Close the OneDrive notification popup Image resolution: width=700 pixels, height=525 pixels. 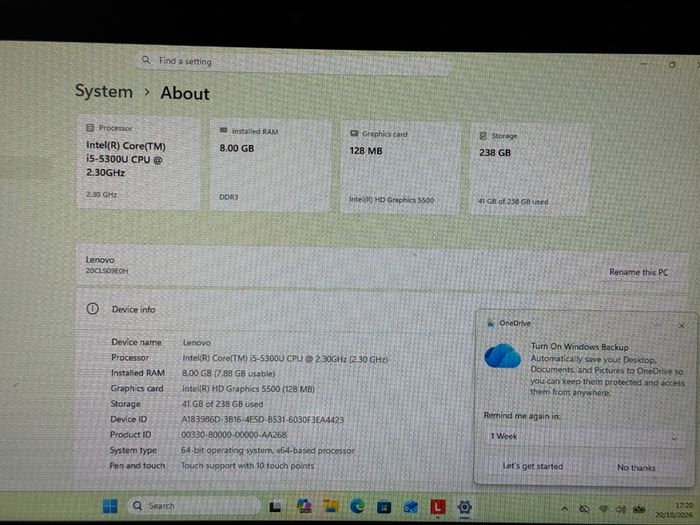click(681, 325)
